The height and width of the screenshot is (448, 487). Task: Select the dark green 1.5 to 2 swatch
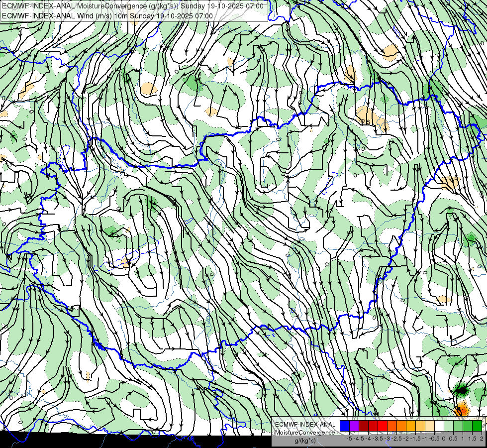pos(477,426)
